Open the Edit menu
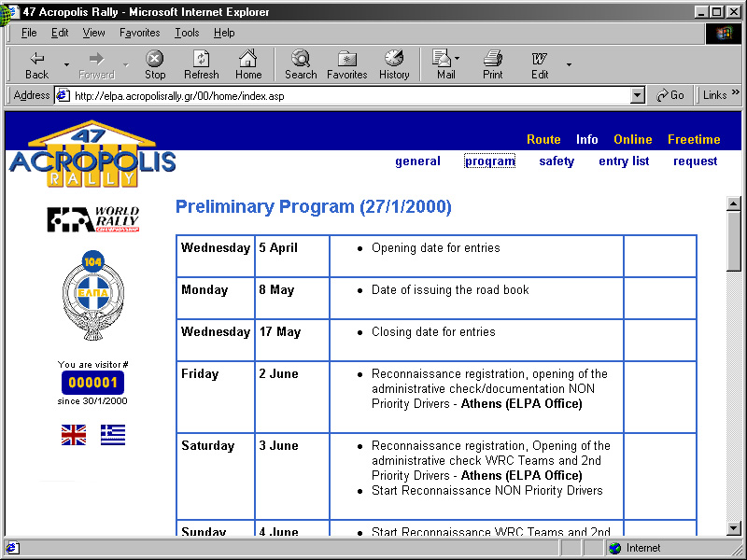Viewport: 747px width, 560px height. (60, 33)
